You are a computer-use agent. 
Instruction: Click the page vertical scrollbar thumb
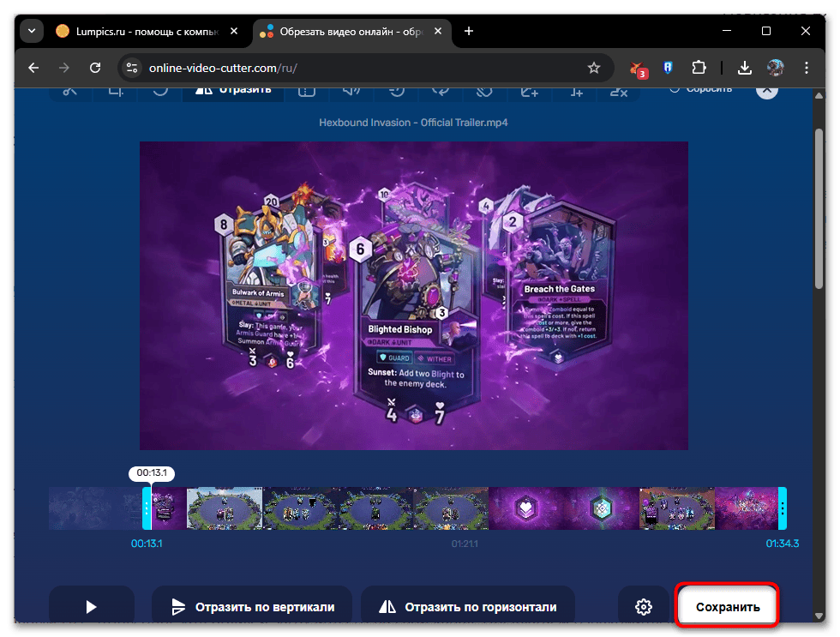[x=819, y=209]
